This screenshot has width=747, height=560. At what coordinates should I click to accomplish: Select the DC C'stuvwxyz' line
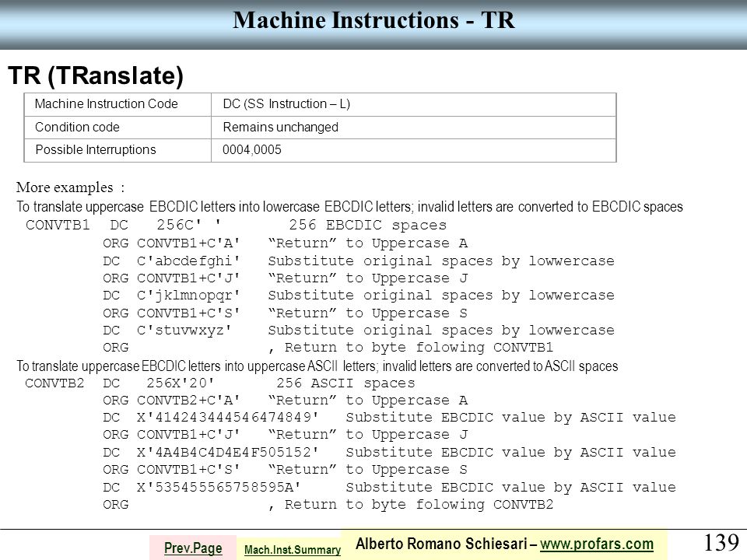pyautogui.click(x=359, y=330)
